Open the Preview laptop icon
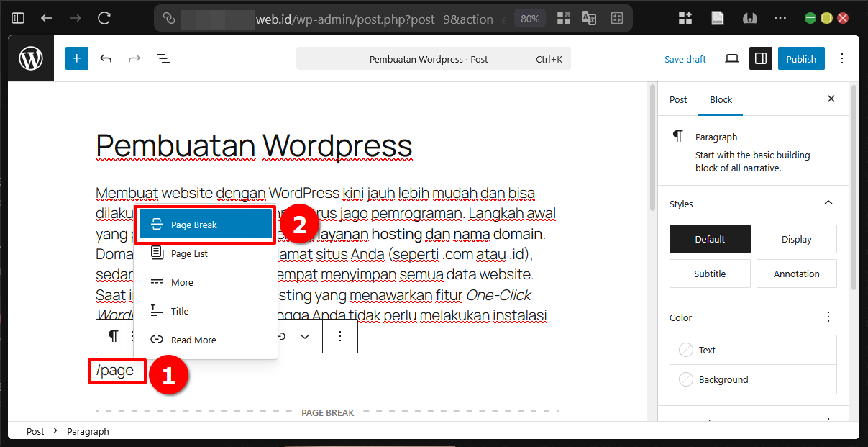 click(x=731, y=58)
